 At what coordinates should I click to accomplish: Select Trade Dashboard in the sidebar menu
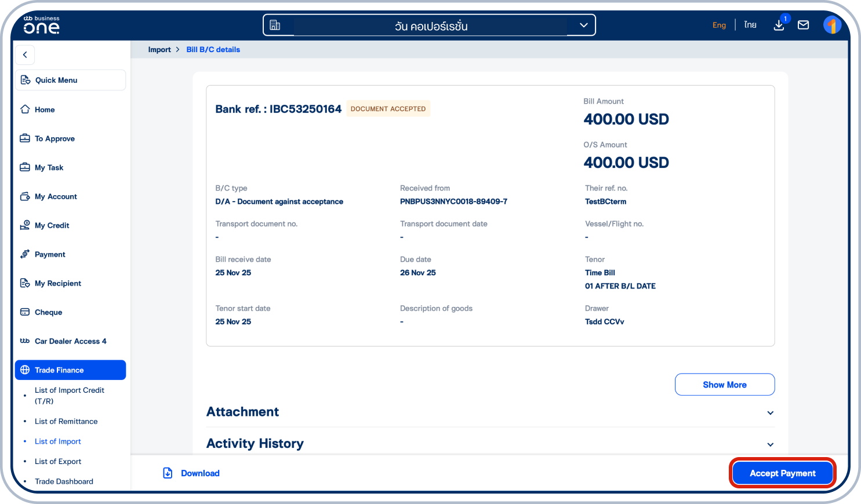pyautogui.click(x=64, y=481)
